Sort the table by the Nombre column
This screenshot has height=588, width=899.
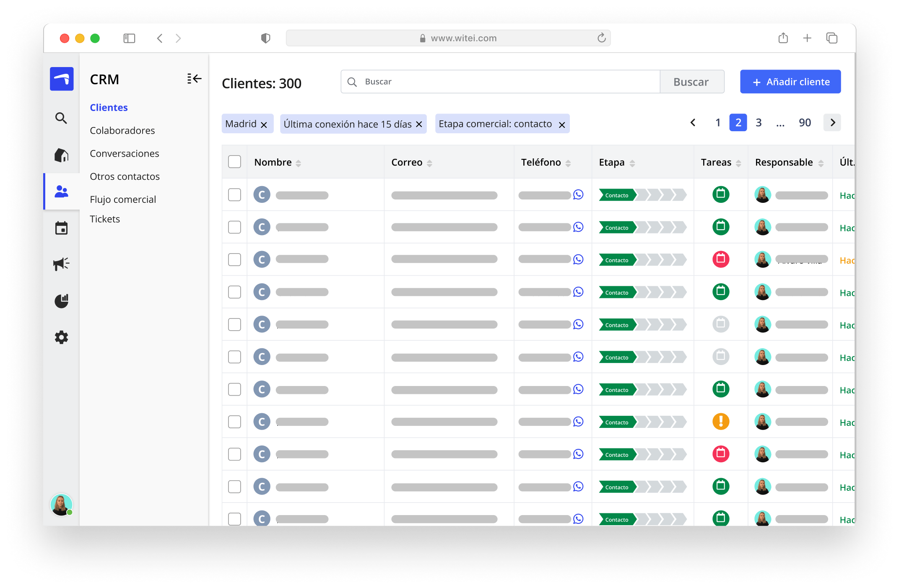coord(298,163)
